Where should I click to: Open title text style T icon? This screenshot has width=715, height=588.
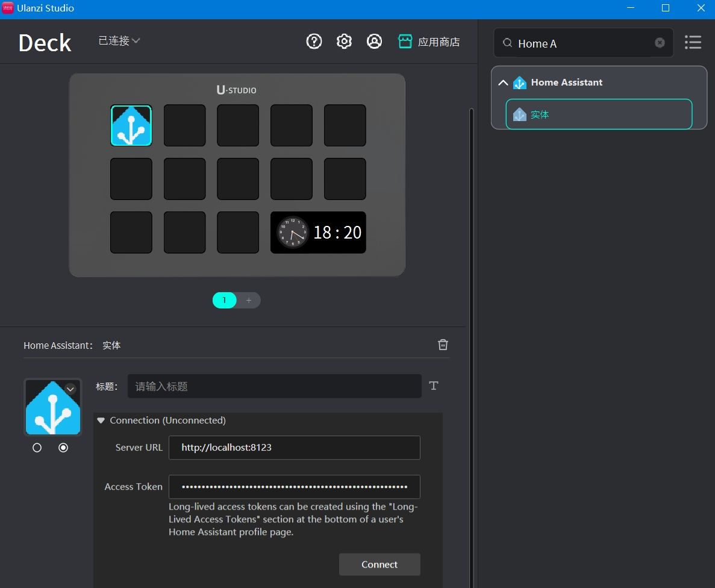pyautogui.click(x=434, y=386)
